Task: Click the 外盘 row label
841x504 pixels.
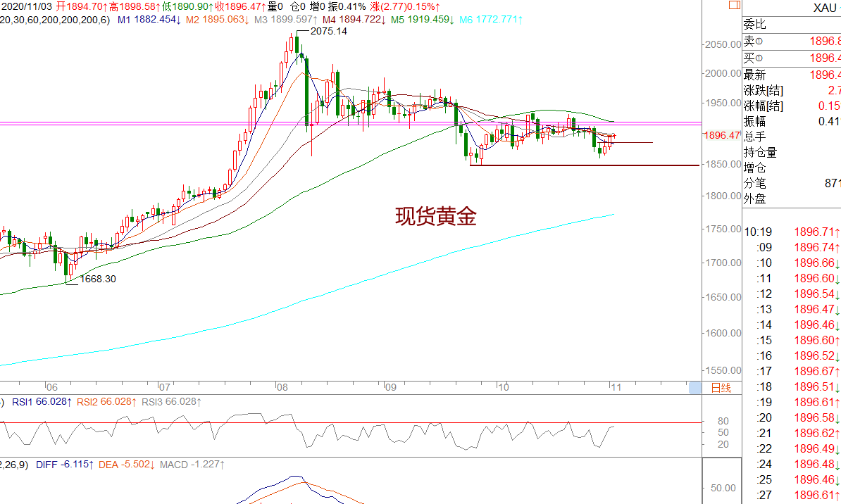Action: click(754, 199)
